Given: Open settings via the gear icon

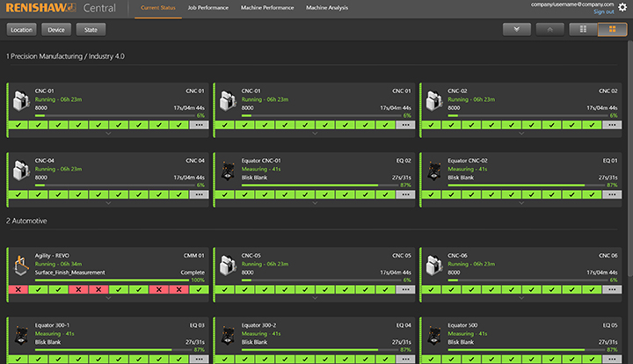Looking at the screenshot, I should (622, 7).
